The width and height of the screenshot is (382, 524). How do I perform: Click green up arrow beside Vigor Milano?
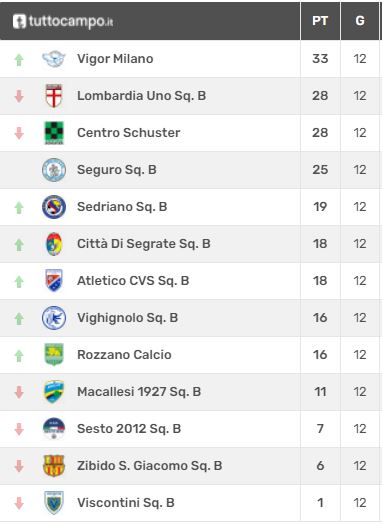coord(19,60)
